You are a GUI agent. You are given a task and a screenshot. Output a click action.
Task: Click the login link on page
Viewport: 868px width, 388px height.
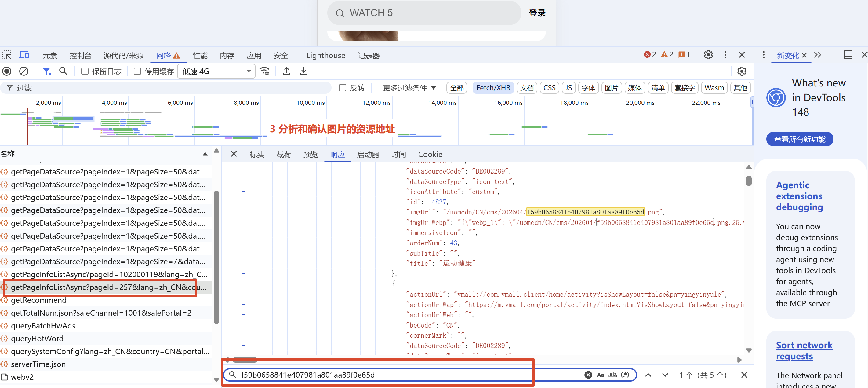pos(537,13)
